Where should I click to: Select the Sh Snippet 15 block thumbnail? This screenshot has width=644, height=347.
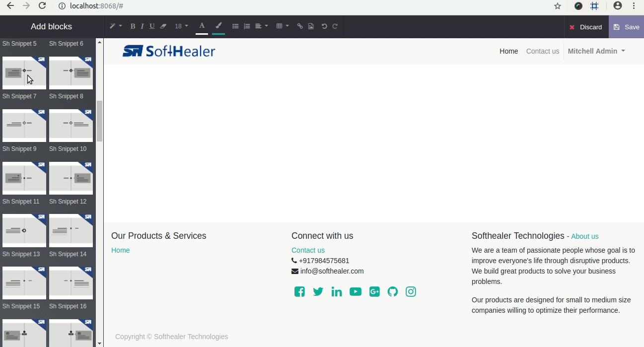coord(24,283)
